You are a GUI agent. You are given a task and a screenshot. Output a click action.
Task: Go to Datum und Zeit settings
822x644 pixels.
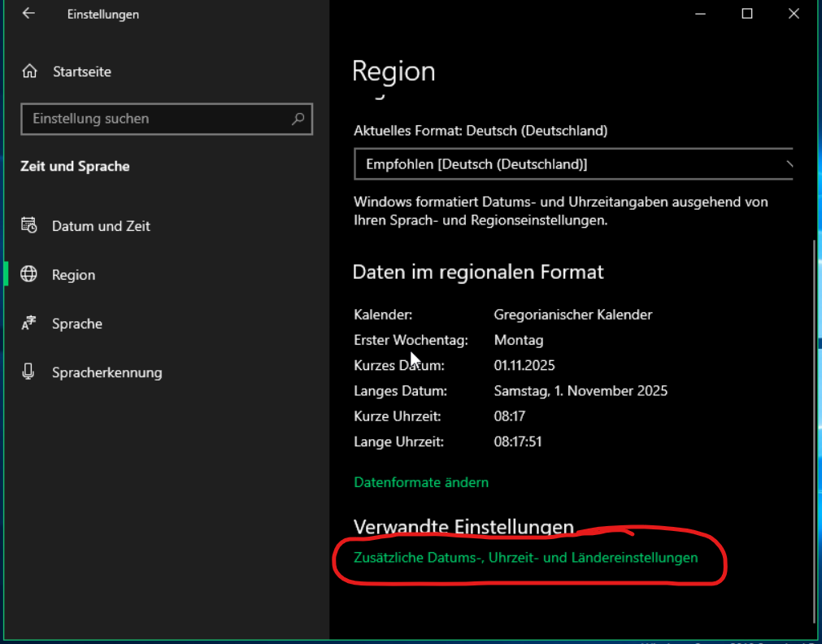101,226
